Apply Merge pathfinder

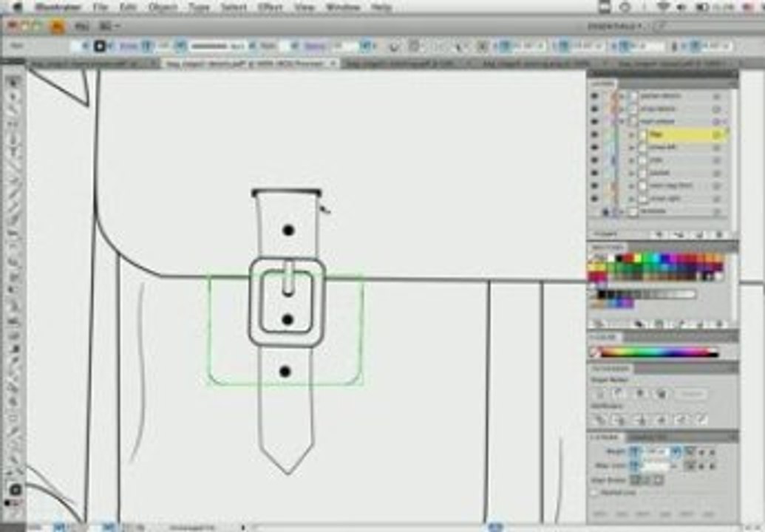point(641,419)
